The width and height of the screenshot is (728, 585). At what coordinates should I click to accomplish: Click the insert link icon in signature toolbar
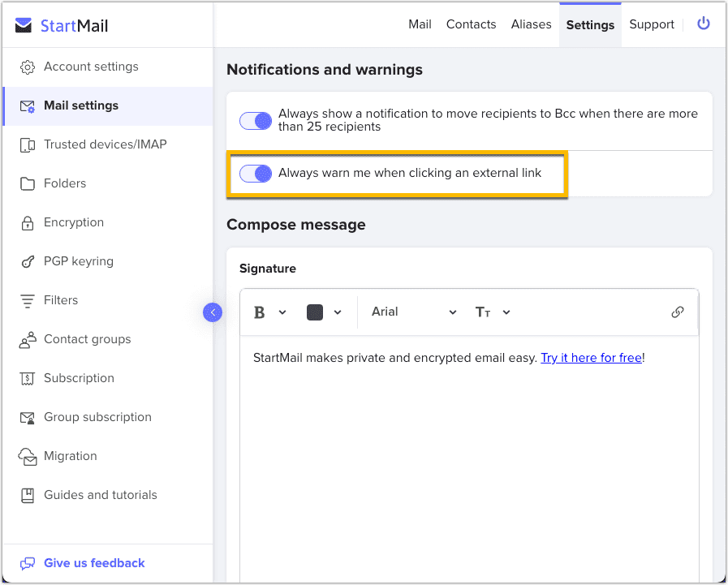point(677,312)
